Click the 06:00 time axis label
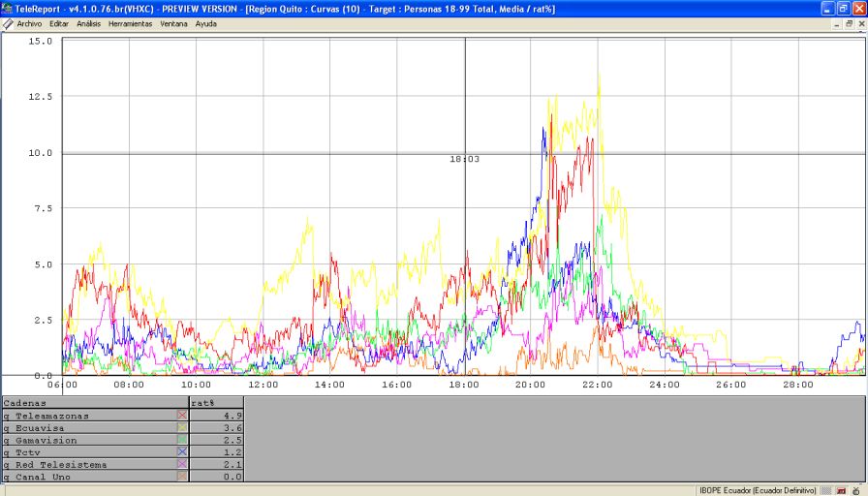 coord(63,385)
